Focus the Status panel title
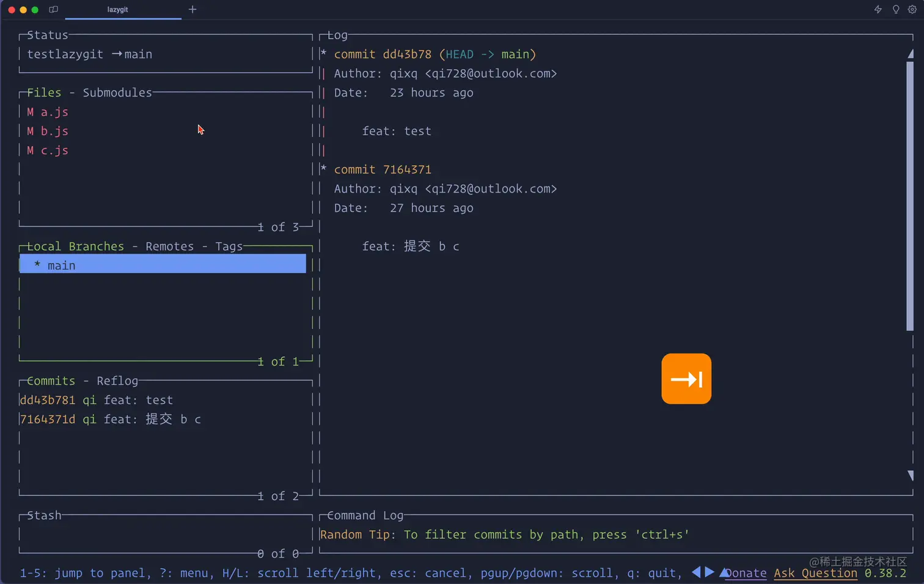The width and height of the screenshot is (924, 584). pos(48,35)
